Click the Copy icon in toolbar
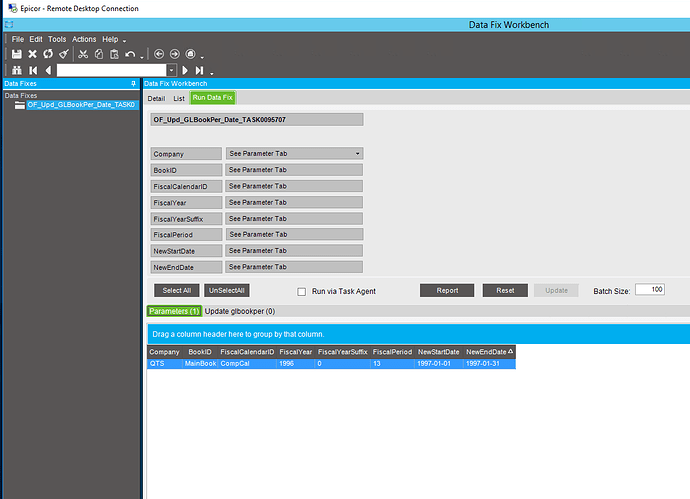The width and height of the screenshot is (690, 499). coord(99,54)
